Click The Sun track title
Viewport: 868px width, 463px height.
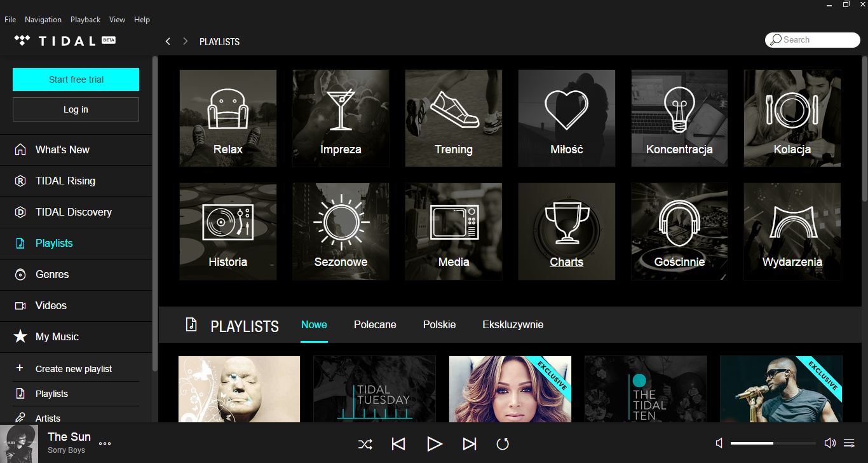(69, 437)
